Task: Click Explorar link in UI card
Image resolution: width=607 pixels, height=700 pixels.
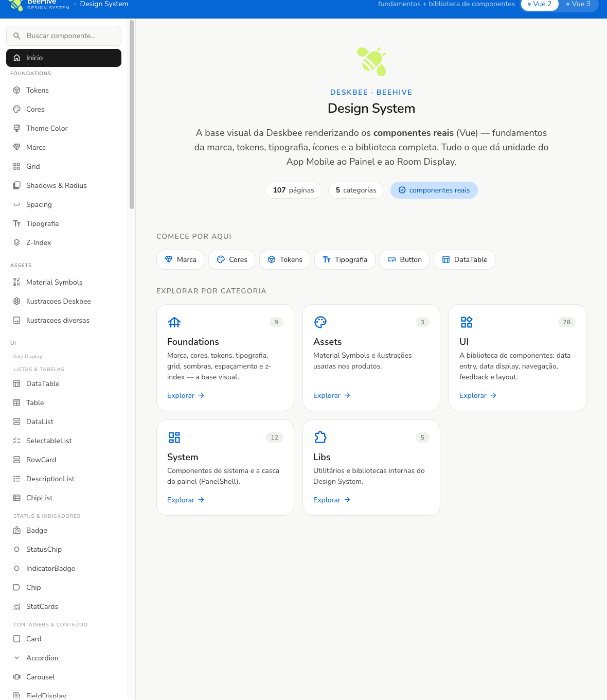Action: click(478, 395)
